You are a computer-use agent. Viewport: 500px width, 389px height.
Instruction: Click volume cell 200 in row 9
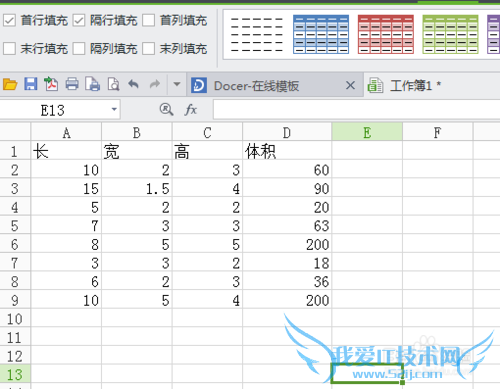287,300
